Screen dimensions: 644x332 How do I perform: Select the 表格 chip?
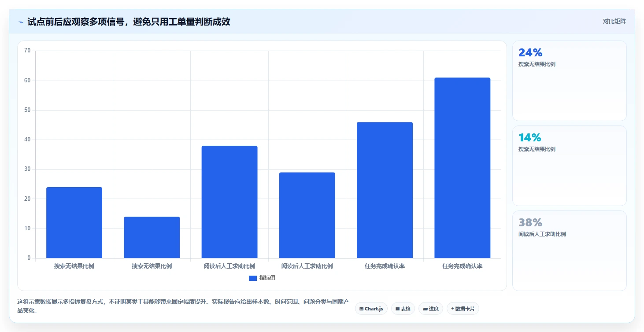coord(403,309)
